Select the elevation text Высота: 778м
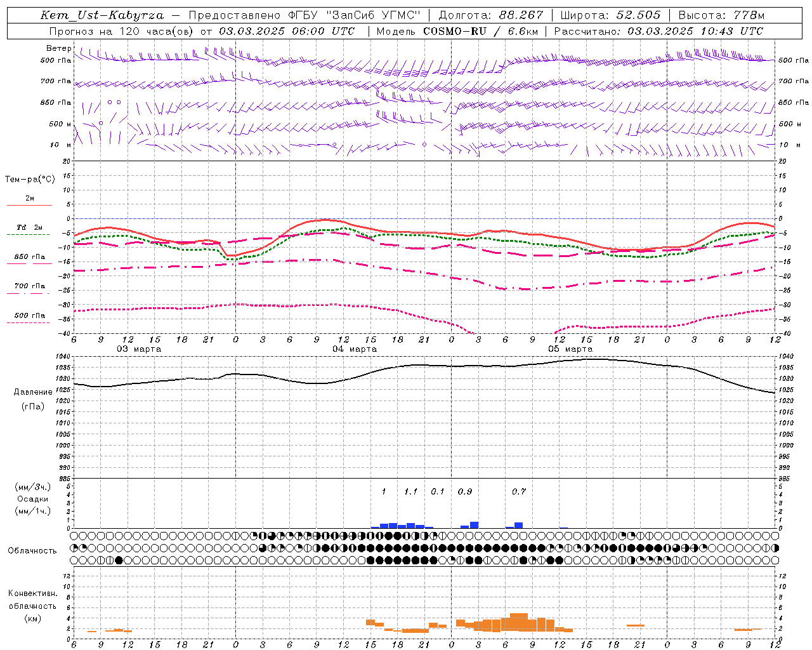Screen dimensions: 812x650 tap(721, 15)
